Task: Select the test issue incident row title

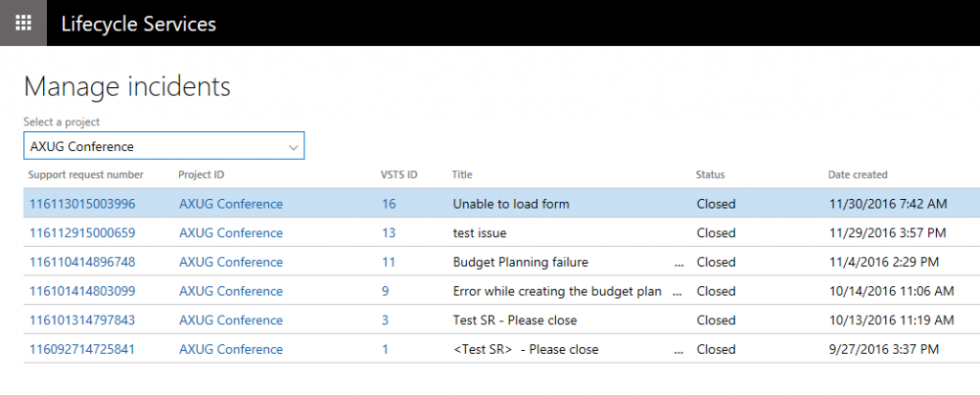Action: pyautogui.click(x=479, y=232)
